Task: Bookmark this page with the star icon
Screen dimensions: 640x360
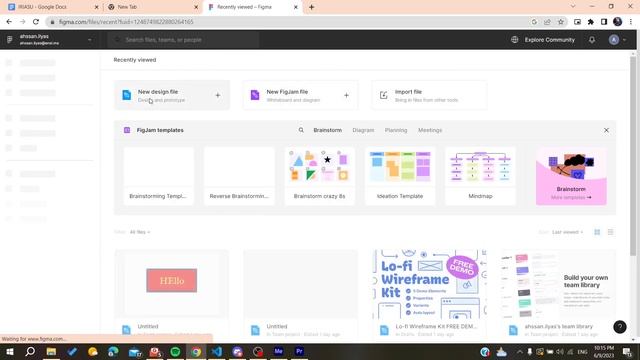Action: (x=561, y=22)
